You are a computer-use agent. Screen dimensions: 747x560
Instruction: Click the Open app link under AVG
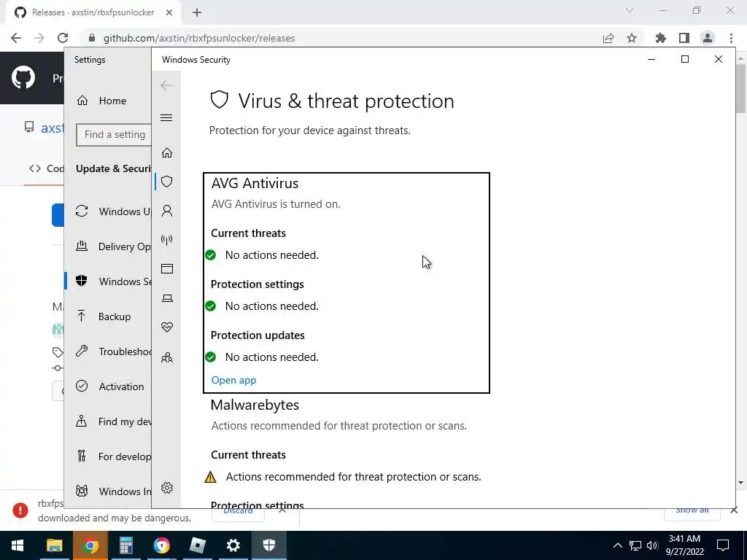pyautogui.click(x=233, y=380)
